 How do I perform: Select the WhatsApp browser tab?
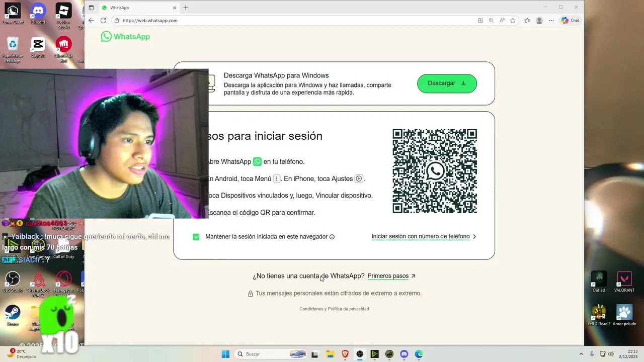tap(138, 8)
